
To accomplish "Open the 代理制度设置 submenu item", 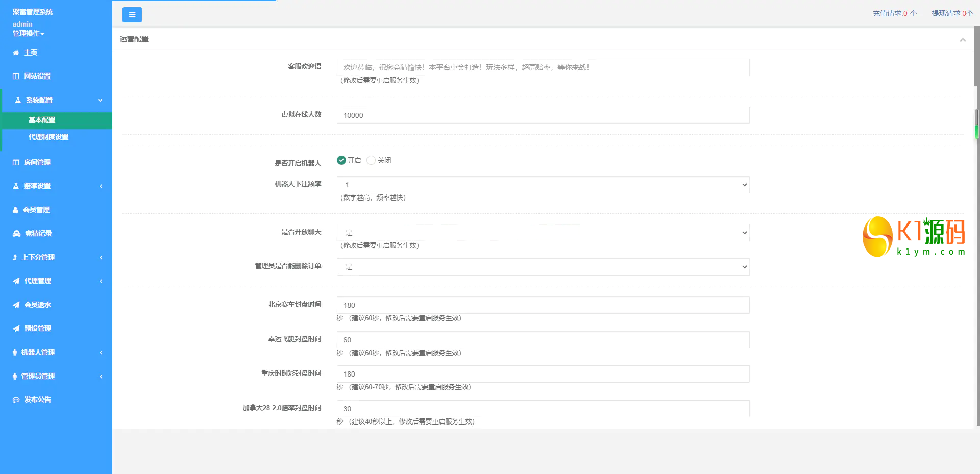I will [48, 137].
